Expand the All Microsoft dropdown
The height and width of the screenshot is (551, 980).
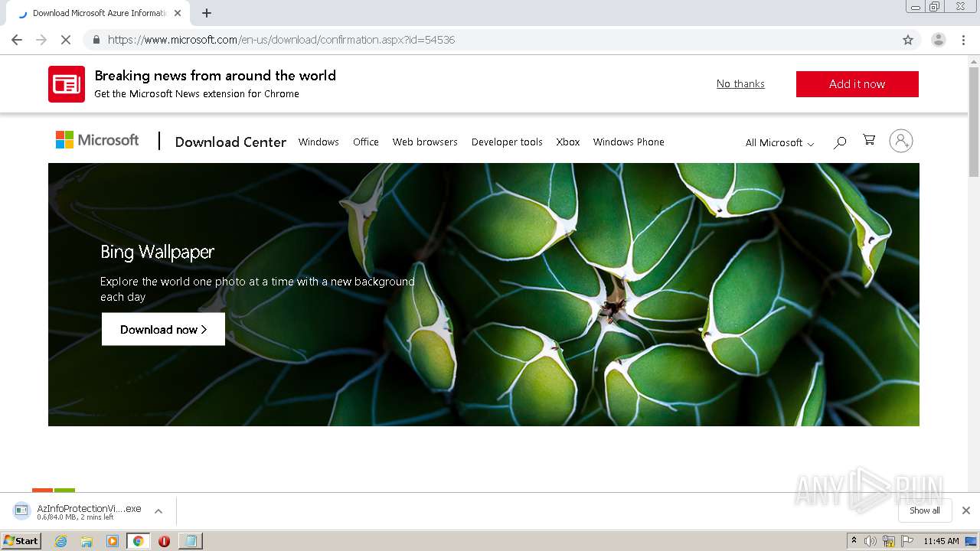(779, 142)
